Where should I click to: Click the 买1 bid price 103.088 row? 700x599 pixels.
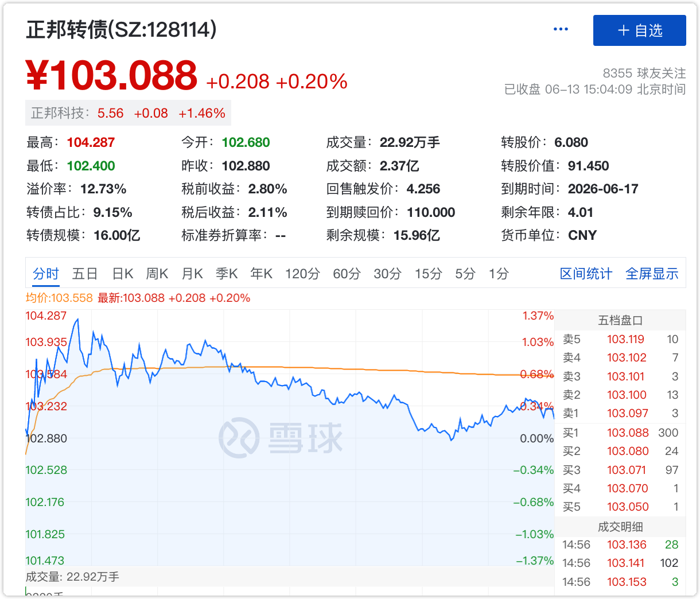pos(620,433)
